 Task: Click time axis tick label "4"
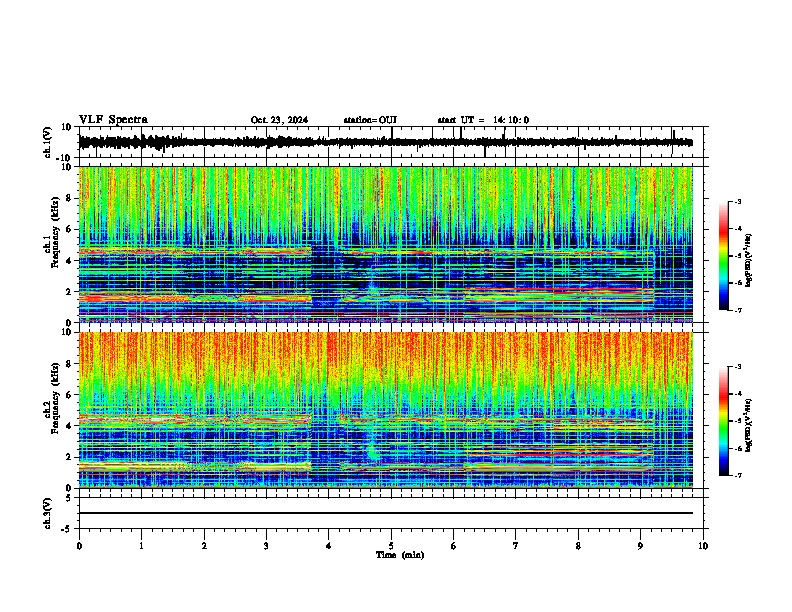click(x=329, y=546)
